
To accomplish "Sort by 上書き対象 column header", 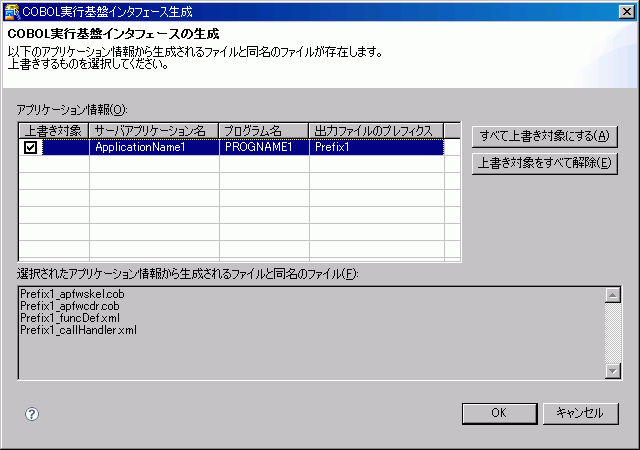I will click(x=53, y=130).
